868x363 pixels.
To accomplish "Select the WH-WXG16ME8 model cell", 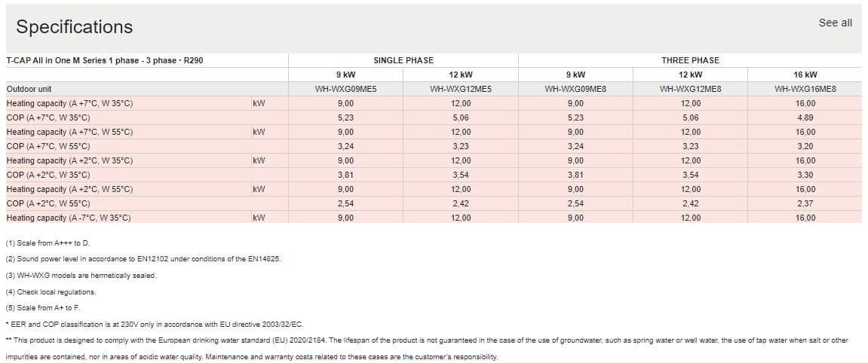I will click(805, 89).
